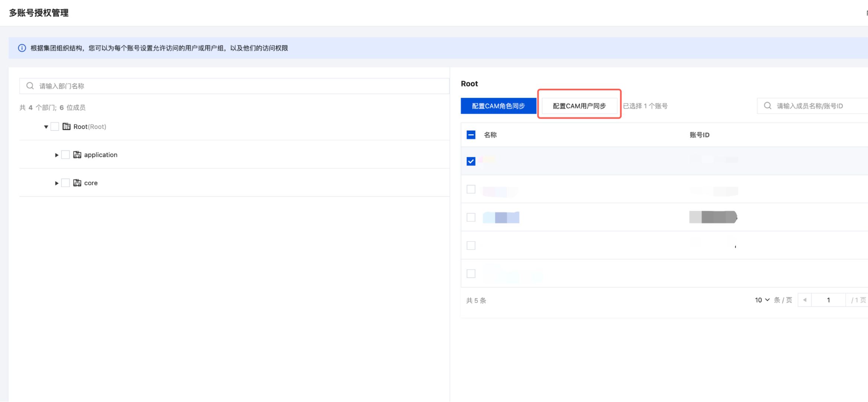Click the 配置CAM用户同步 button
Screen dimensions: 868x402
point(579,106)
